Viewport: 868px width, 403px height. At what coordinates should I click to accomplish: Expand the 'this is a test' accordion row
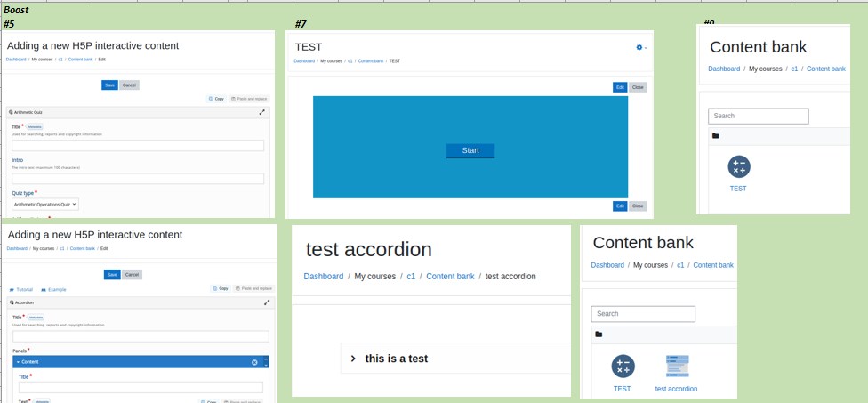click(x=455, y=359)
